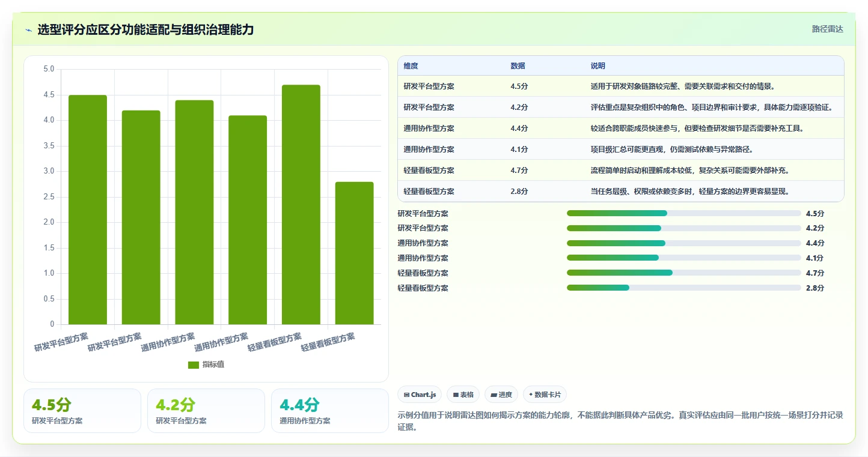This screenshot has height=457, width=868.
Task: Select the 表格 chip
Action: click(463, 395)
